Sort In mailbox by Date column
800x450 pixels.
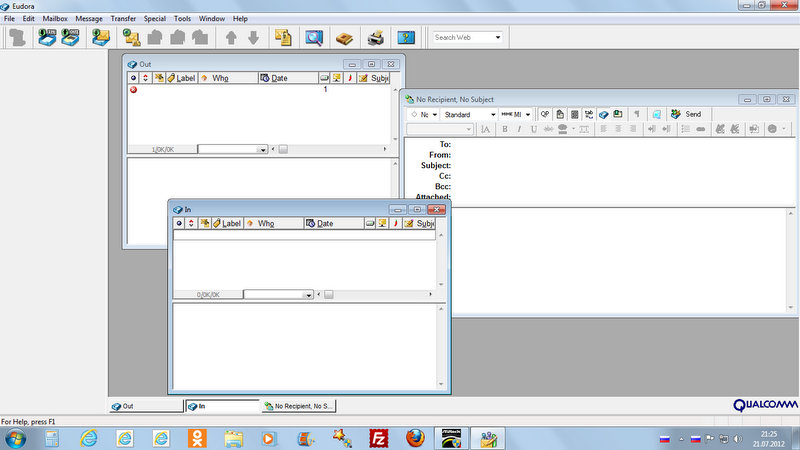pyautogui.click(x=334, y=223)
